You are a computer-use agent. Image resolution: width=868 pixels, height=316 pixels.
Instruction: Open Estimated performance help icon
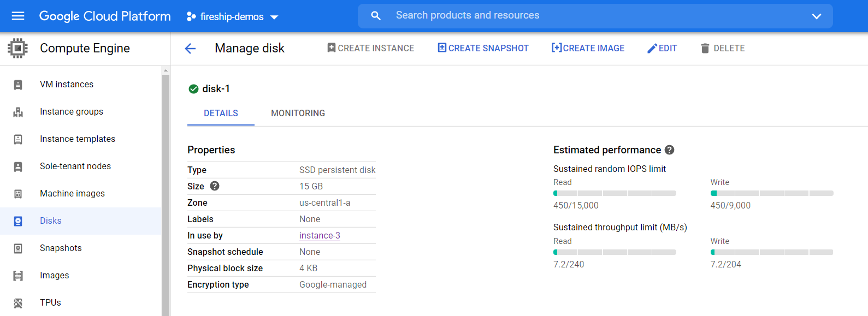click(x=669, y=150)
